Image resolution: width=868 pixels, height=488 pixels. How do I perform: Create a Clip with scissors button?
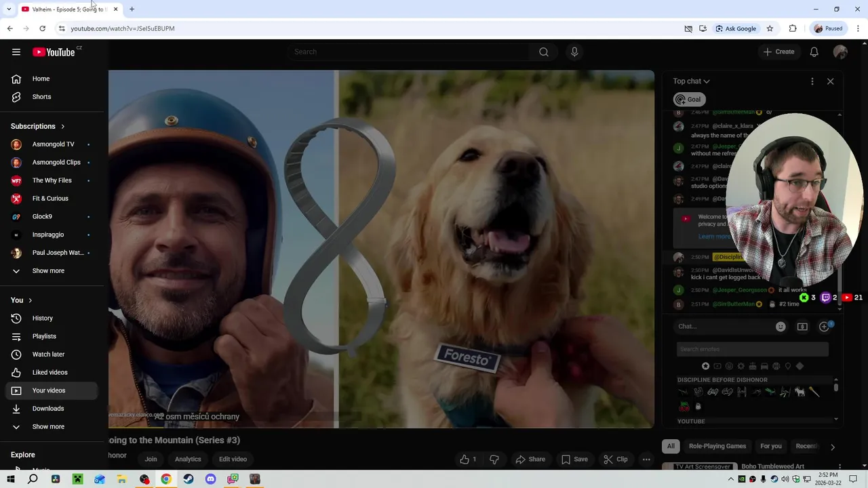tap(616, 460)
